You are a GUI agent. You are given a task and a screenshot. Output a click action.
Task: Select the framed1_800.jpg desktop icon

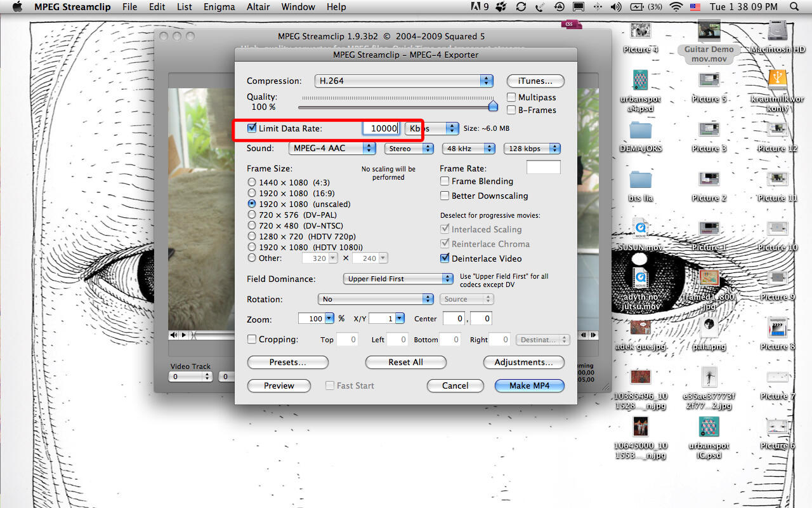[x=709, y=277]
